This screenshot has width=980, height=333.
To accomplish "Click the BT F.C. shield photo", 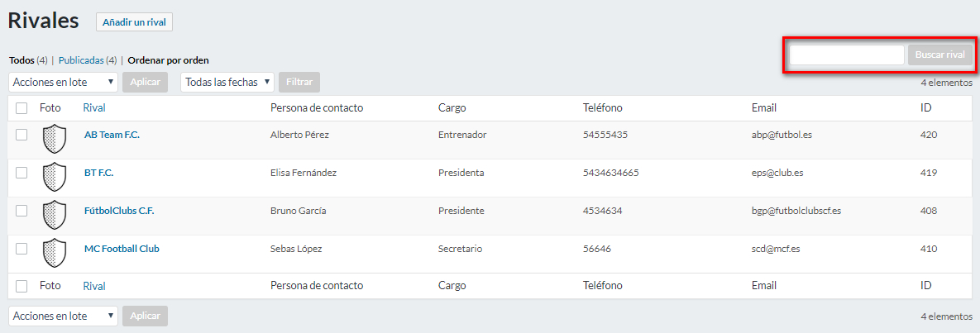I will (x=55, y=177).
